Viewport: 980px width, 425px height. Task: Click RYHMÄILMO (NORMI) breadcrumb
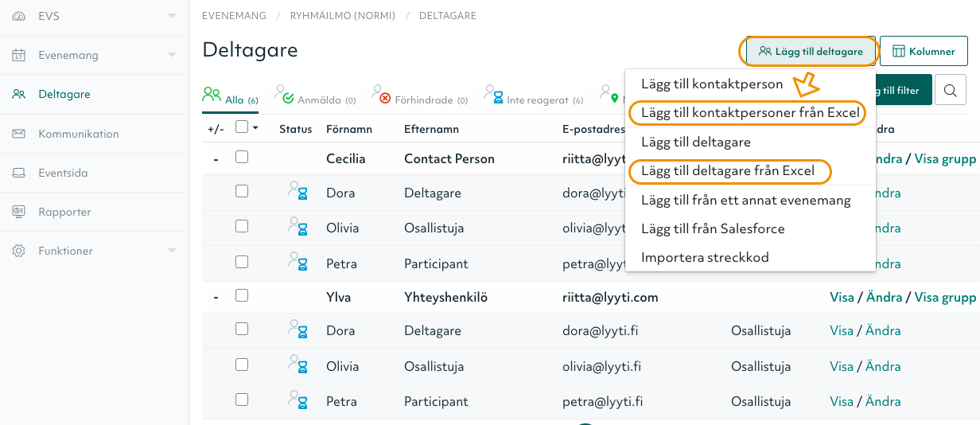[343, 15]
